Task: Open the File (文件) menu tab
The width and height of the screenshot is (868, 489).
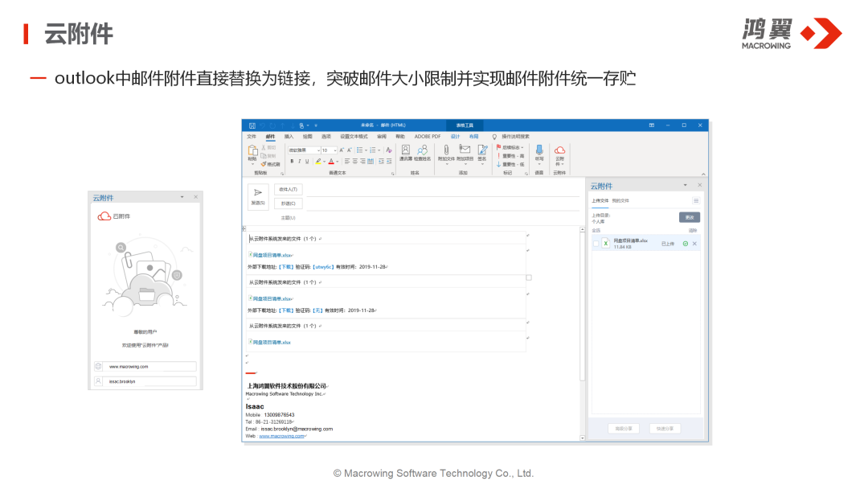Action: click(252, 136)
